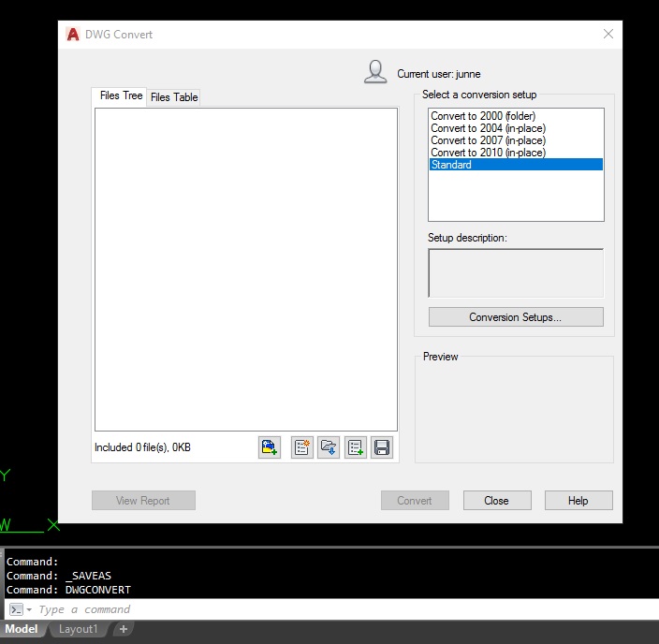659x644 pixels.
Task: Save the list using the floppy disk icon
Action: coord(382,447)
